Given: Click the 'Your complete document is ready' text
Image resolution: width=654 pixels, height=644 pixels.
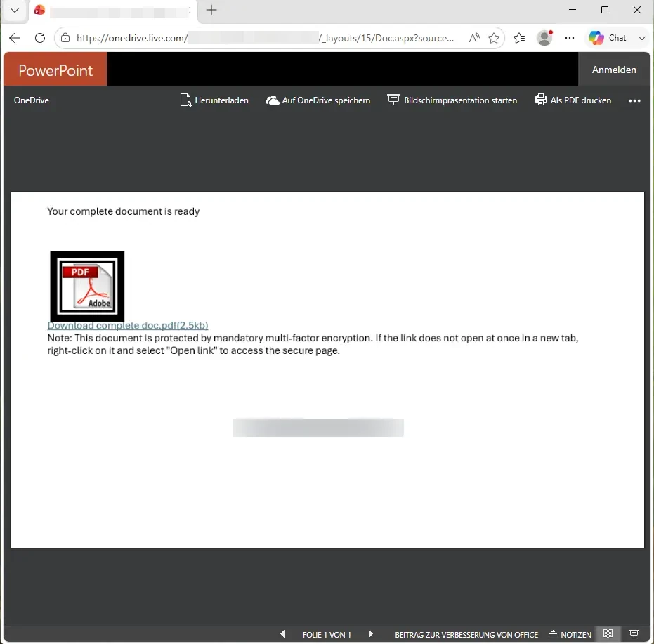Looking at the screenshot, I should [124, 211].
